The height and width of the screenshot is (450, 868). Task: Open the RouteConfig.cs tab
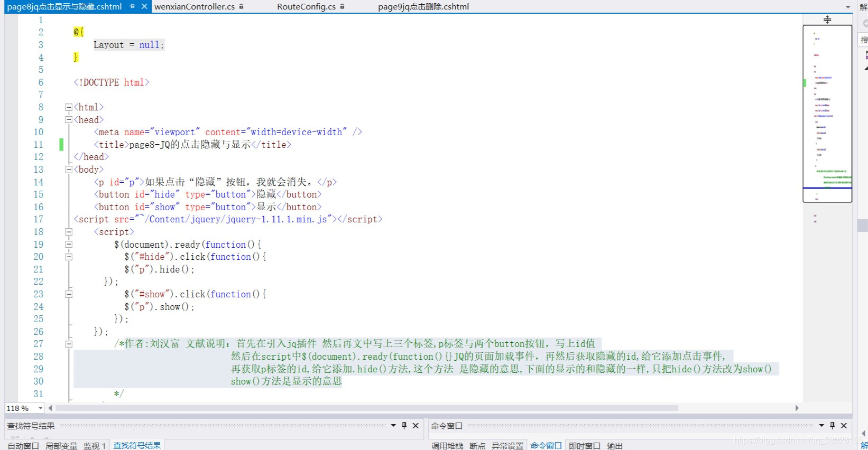[306, 6]
